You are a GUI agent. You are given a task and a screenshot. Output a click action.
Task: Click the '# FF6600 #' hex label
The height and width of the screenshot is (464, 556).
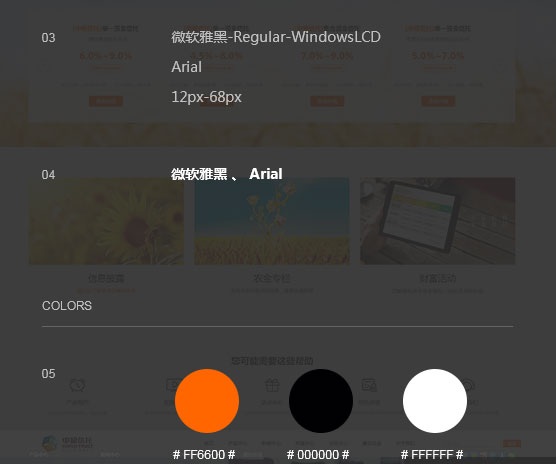204,454
